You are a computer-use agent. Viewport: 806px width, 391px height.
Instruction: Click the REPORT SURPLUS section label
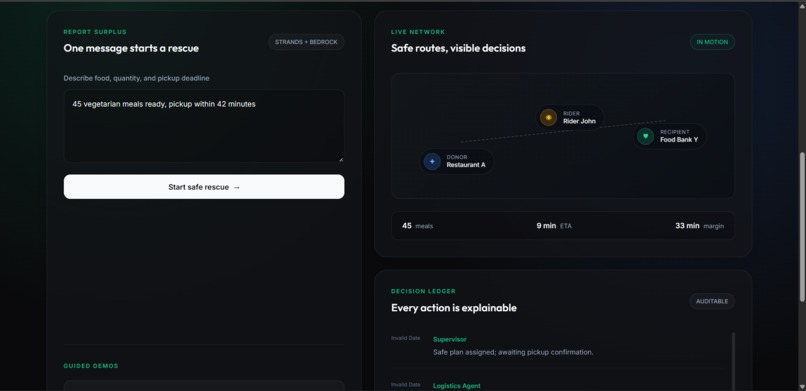[95, 32]
